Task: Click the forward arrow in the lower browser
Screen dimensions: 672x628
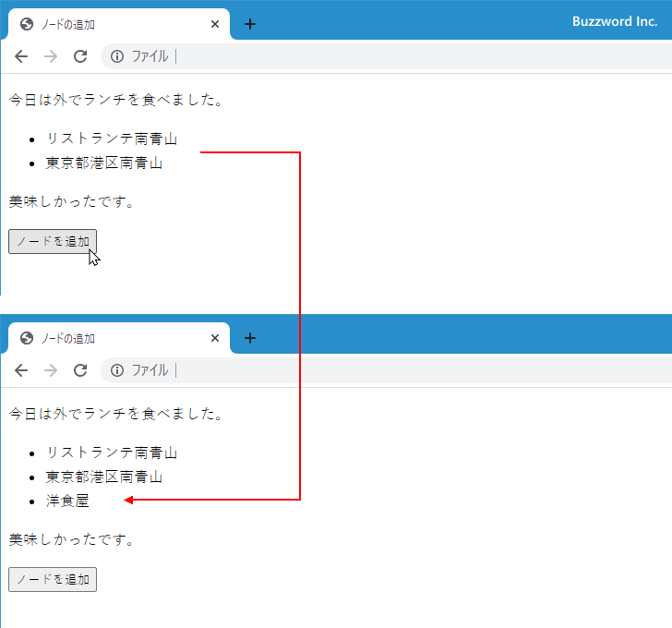Action: pyautogui.click(x=51, y=370)
